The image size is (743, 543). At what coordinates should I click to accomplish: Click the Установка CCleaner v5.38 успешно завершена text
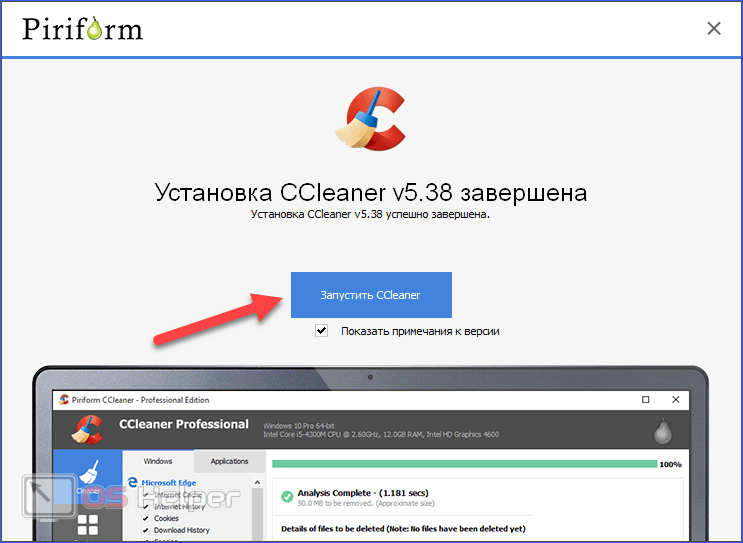(370, 214)
